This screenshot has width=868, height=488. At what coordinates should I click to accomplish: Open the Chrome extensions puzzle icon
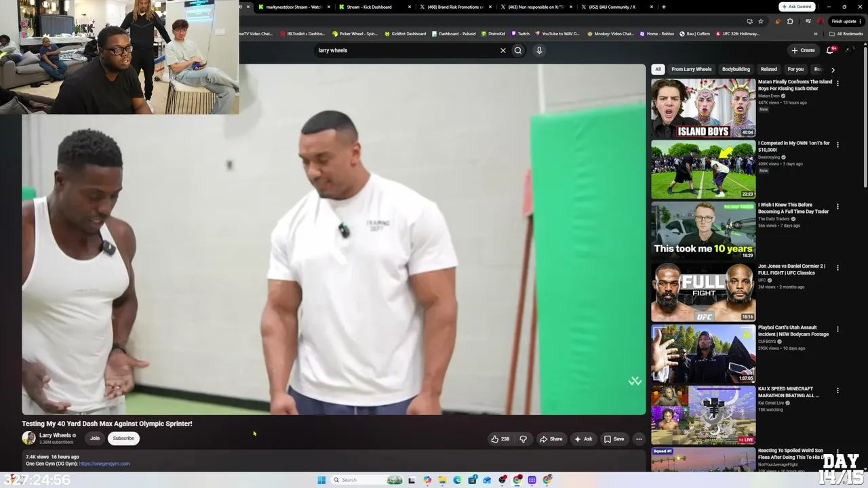coord(789,21)
